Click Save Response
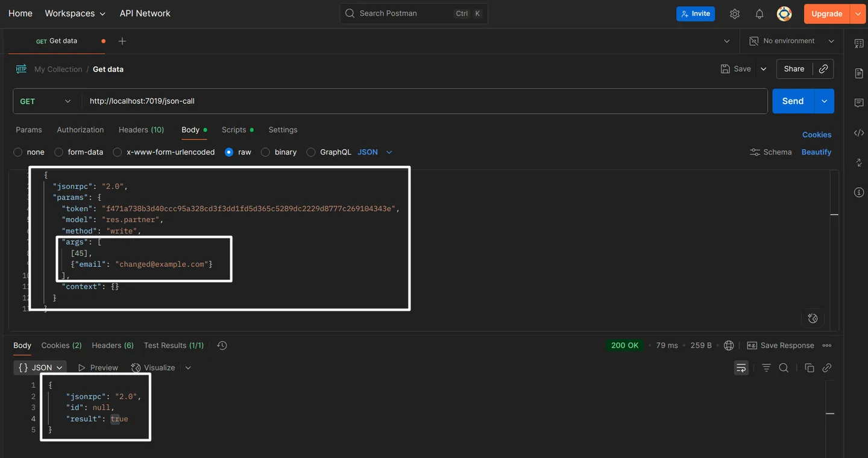868x458 pixels. [781, 346]
